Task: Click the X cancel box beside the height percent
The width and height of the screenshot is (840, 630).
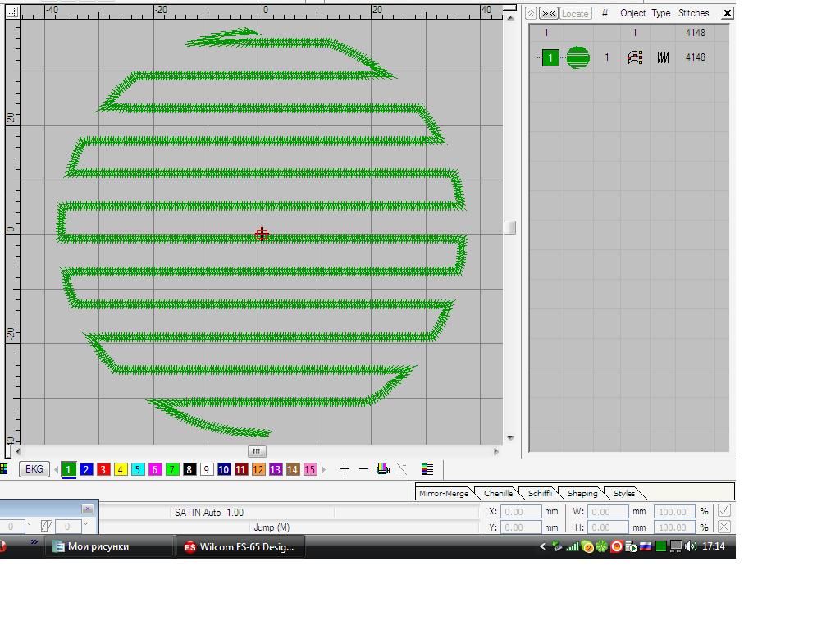Action: (x=724, y=527)
